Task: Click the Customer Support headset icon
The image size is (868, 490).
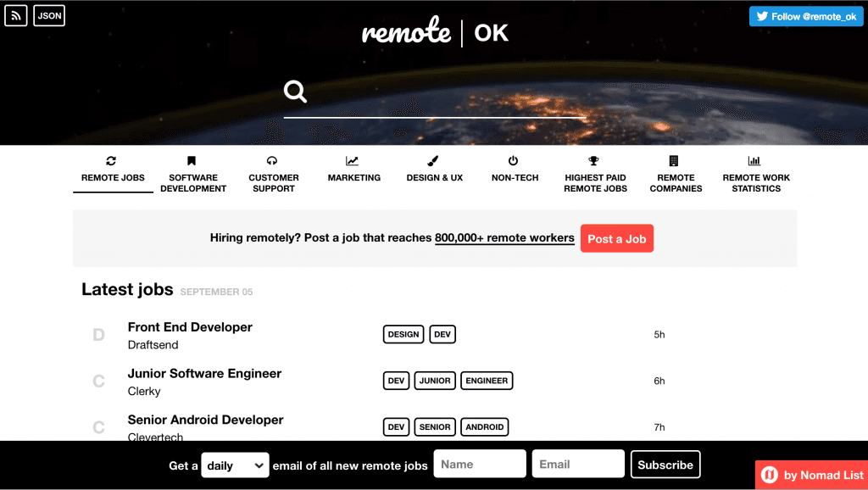Action: pos(272,161)
